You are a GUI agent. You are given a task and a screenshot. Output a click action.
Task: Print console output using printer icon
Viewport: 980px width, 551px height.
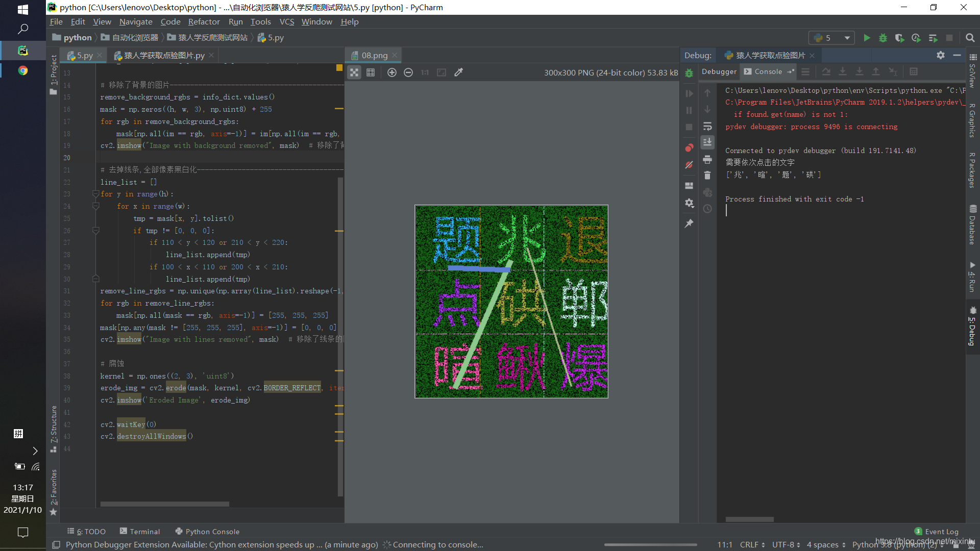pyautogui.click(x=707, y=159)
